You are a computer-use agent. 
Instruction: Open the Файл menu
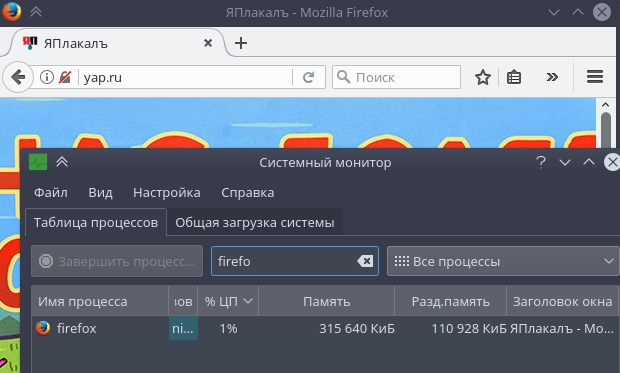[51, 193]
